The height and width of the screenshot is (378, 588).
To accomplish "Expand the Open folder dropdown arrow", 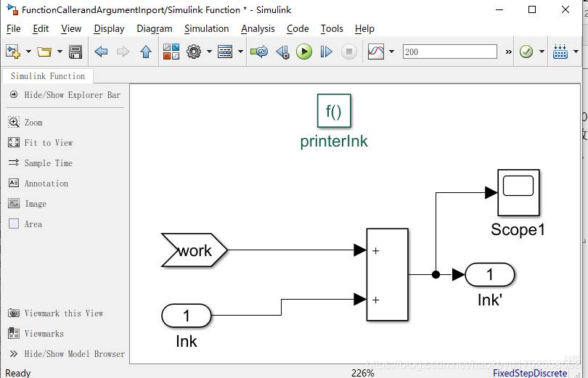I will point(60,52).
